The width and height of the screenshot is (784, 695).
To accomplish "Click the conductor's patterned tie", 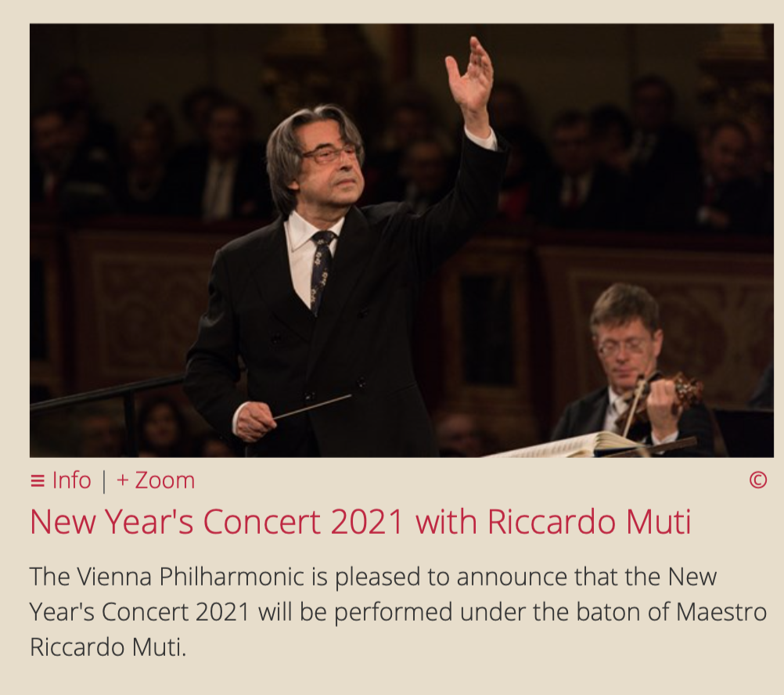I will pyautogui.click(x=321, y=272).
